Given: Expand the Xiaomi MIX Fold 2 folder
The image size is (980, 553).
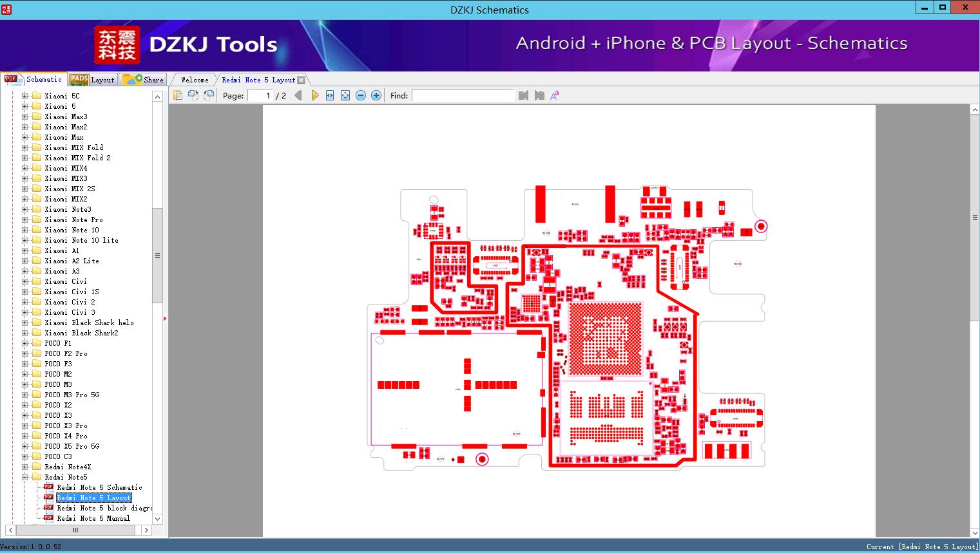Looking at the screenshot, I should tap(24, 158).
